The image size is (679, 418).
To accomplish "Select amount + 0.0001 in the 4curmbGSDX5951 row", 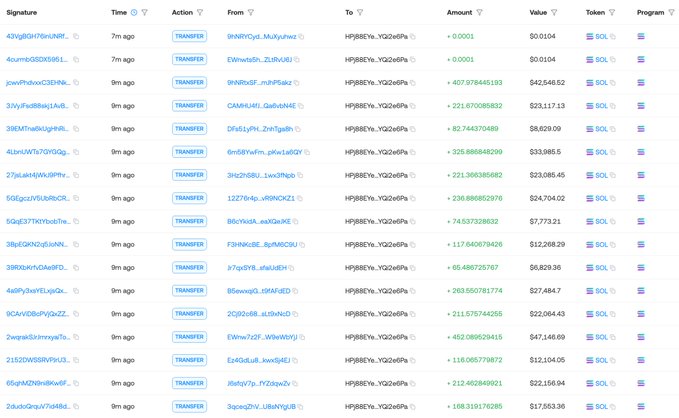I will (460, 59).
